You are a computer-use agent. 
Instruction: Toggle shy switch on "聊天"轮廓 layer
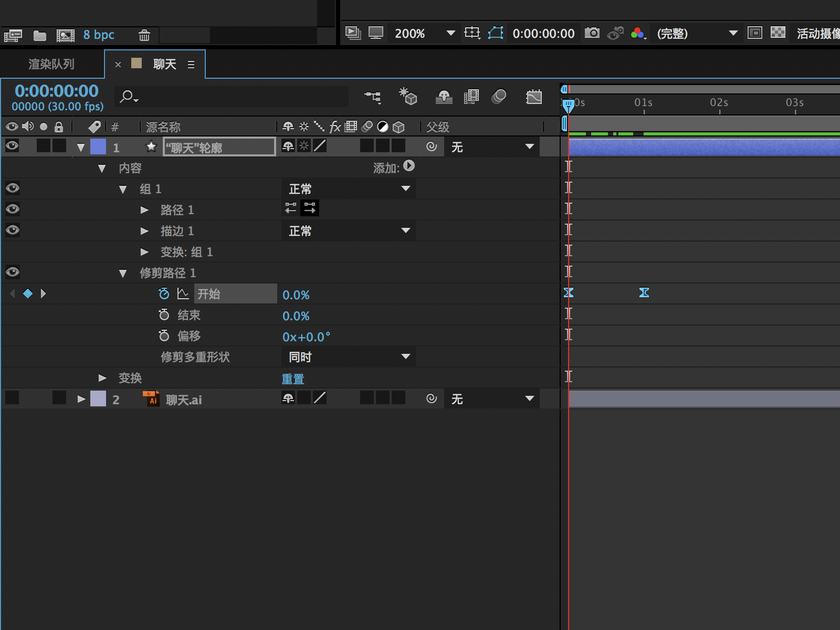pyautogui.click(x=288, y=146)
